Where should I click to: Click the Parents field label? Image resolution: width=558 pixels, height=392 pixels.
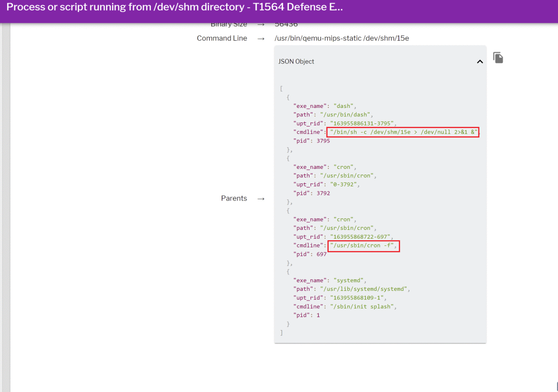234,198
